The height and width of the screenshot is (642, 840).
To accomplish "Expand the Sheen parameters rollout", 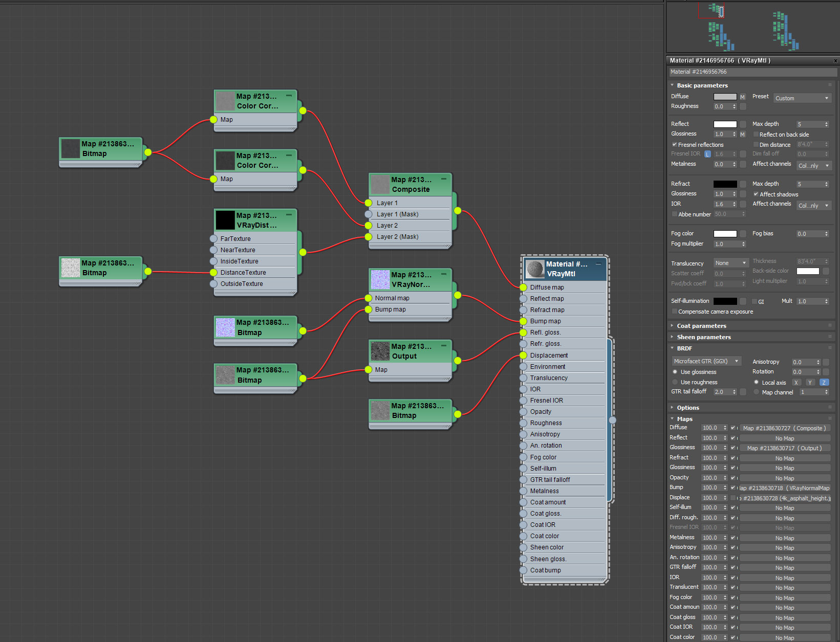I will pos(703,337).
